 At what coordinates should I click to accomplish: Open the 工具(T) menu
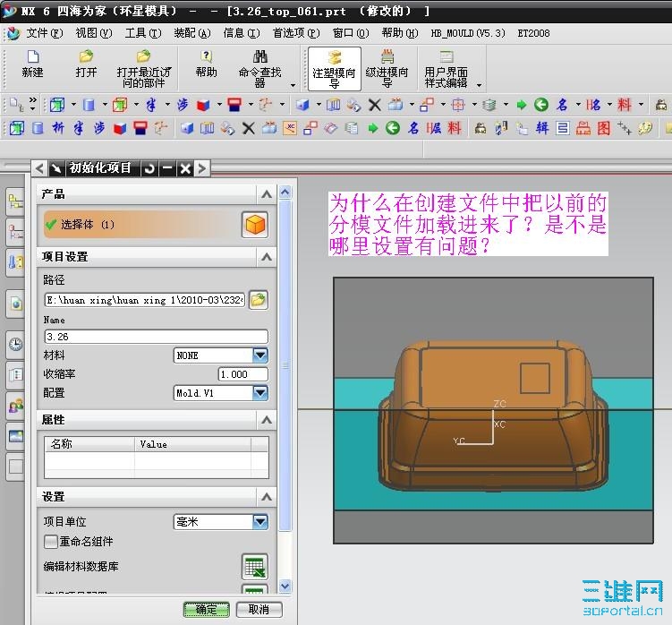pyautogui.click(x=143, y=33)
